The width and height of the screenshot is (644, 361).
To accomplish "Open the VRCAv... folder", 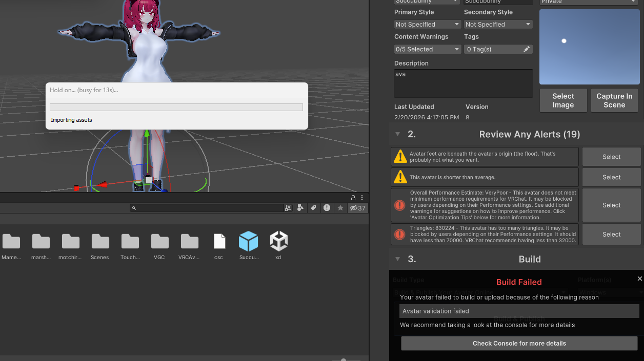I will click(189, 242).
